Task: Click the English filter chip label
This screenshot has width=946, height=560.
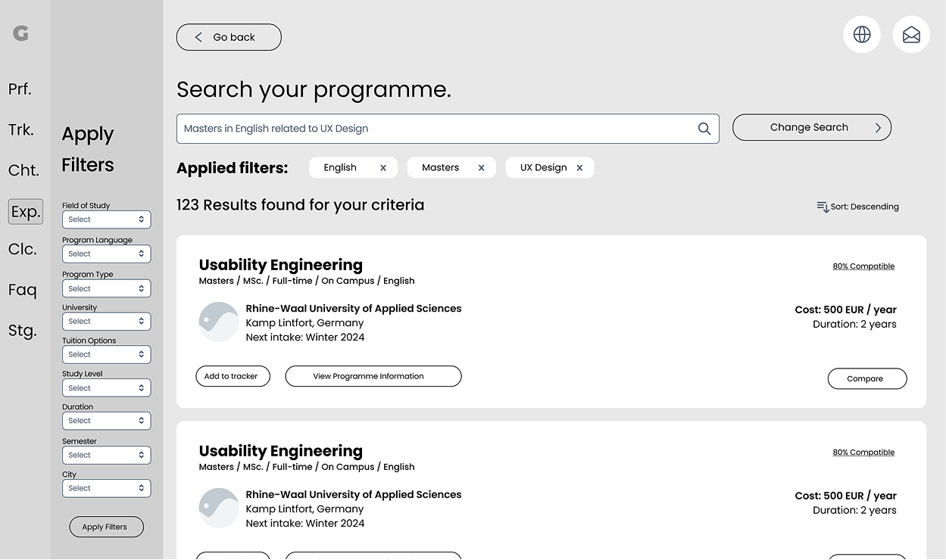Action: point(340,168)
